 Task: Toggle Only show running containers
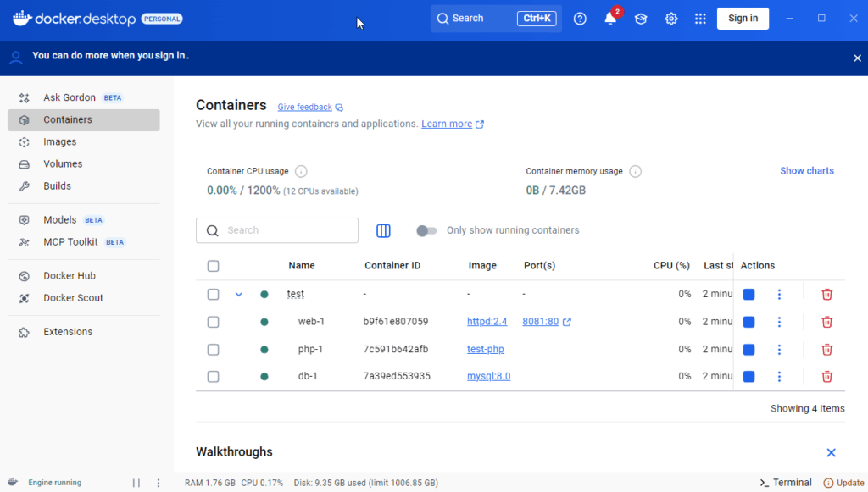click(426, 230)
